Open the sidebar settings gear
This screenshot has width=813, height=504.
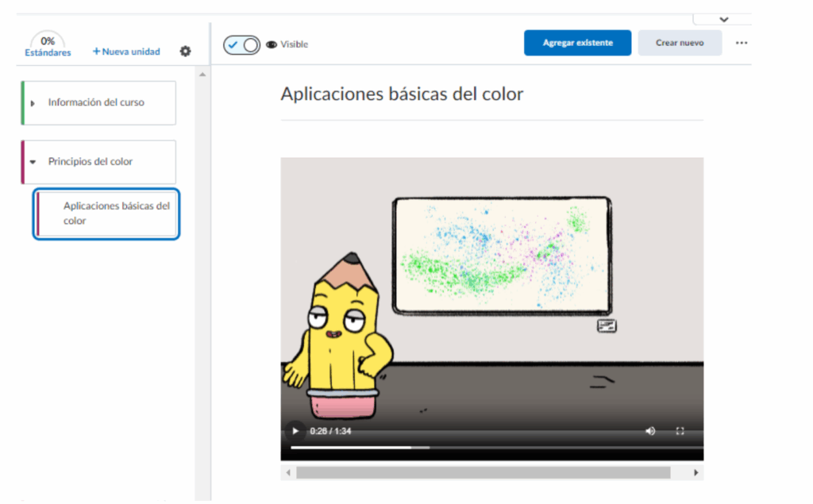185,52
